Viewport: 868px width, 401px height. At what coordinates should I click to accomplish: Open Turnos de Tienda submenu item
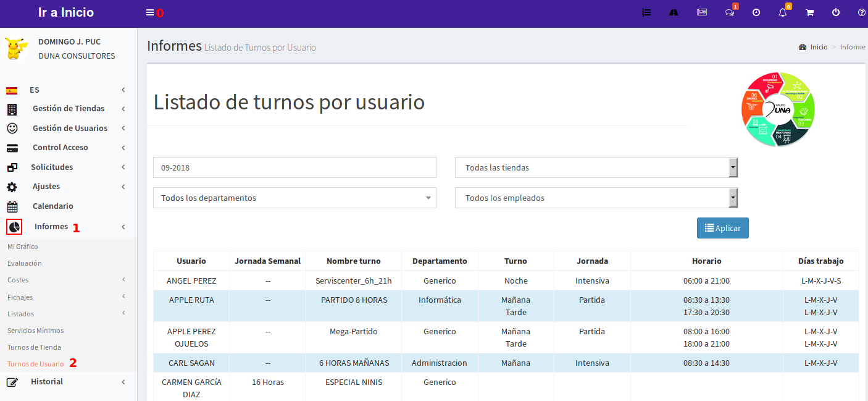(x=34, y=347)
